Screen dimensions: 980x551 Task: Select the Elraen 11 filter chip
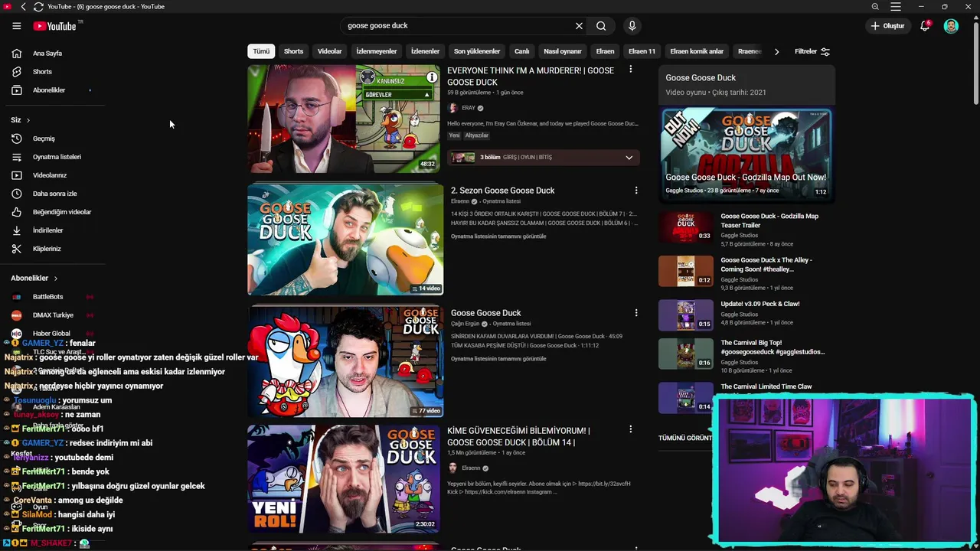(x=642, y=51)
